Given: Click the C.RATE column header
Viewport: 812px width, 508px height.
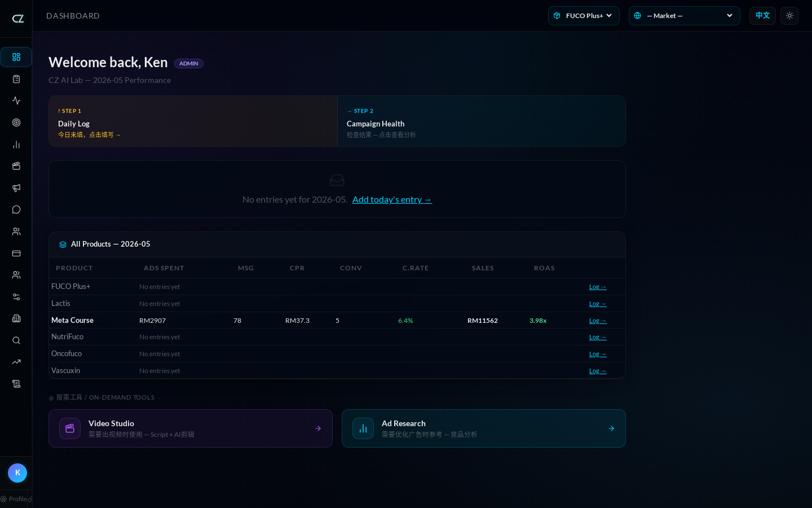Looking at the screenshot, I should (416, 268).
